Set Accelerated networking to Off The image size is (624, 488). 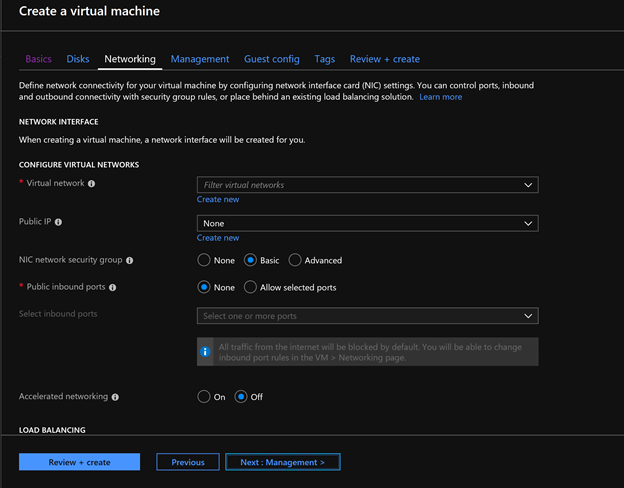[x=241, y=396]
